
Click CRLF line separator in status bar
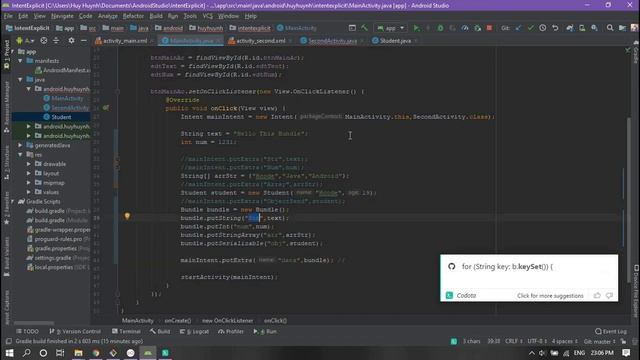pyautogui.click(x=513, y=341)
